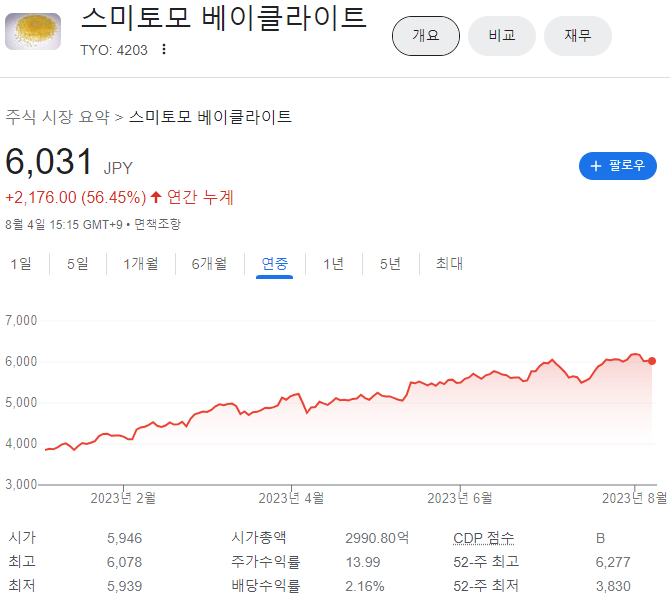
Task: Switch to the 비교 compare tab
Action: [502, 36]
